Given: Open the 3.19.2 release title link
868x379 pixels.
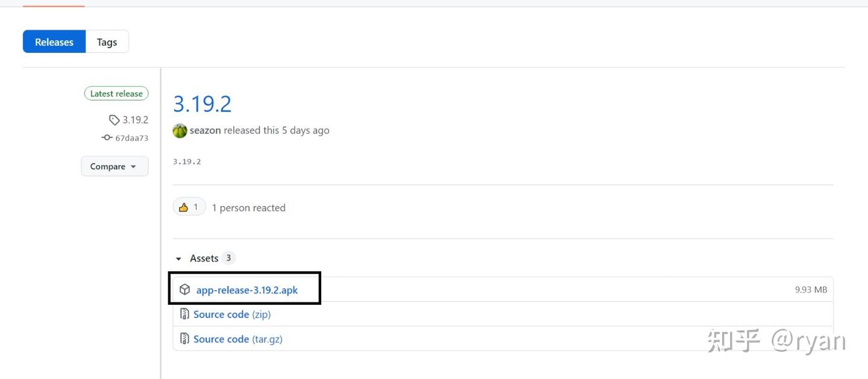Looking at the screenshot, I should [x=202, y=104].
